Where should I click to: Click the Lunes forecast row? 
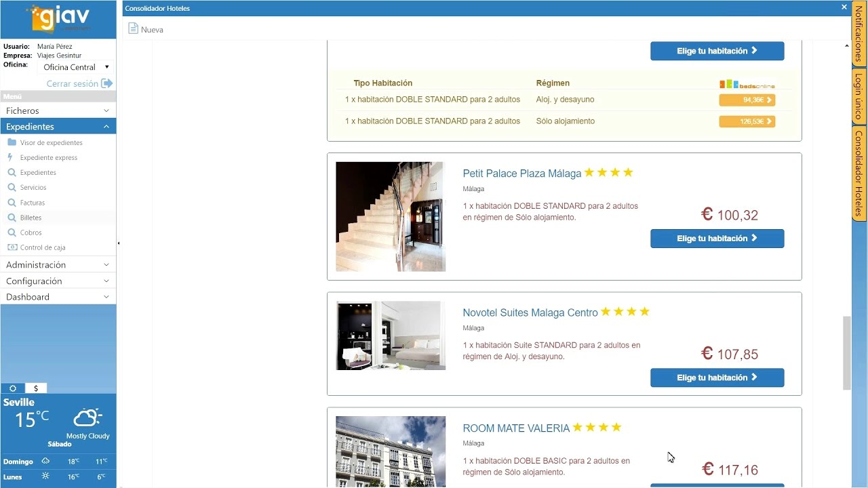pos(58,477)
